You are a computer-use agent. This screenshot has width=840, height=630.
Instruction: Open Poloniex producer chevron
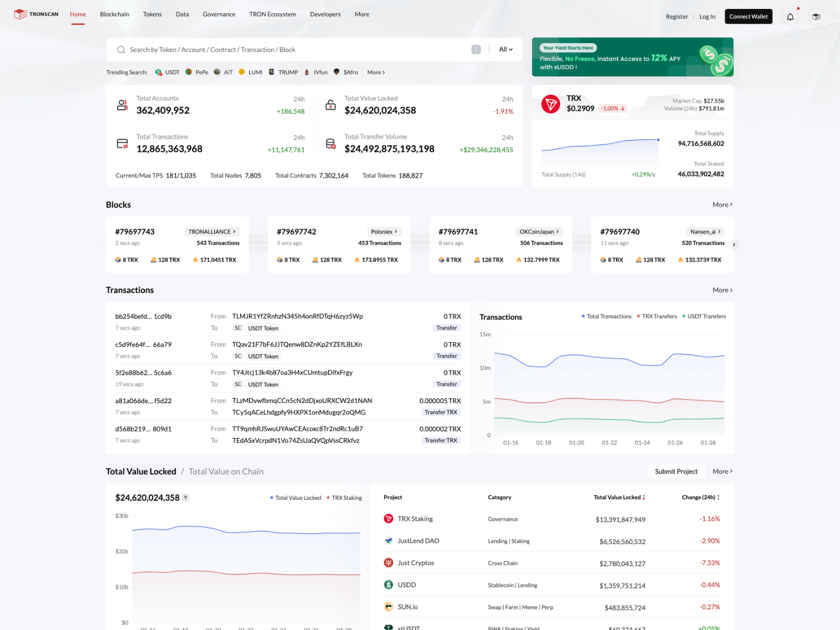tap(396, 232)
